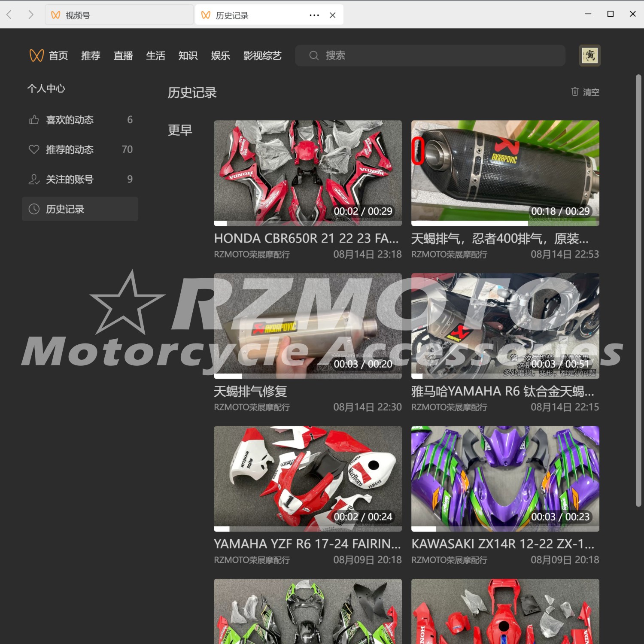Click the person icon beside 关注的账号
This screenshot has height=644, width=644.
(x=34, y=179)
